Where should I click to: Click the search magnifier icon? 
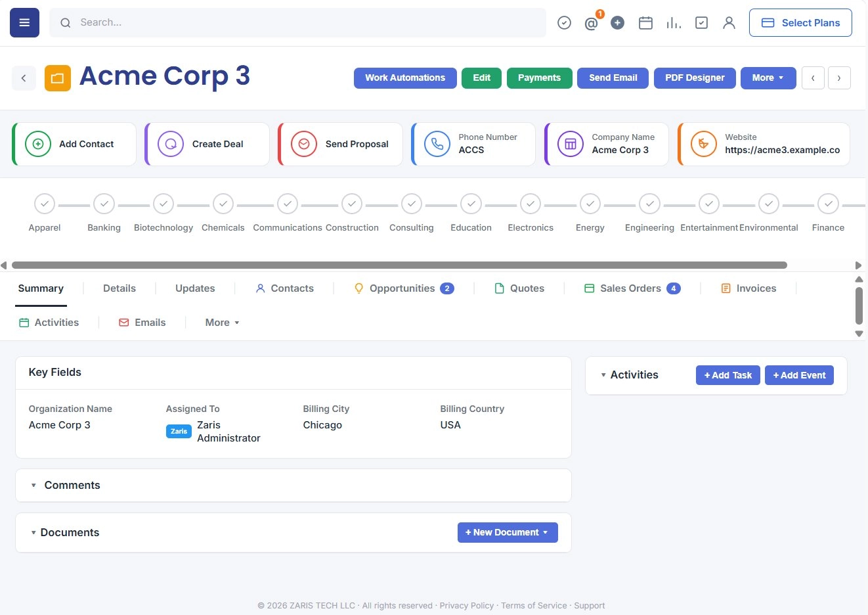[x=66, y=23]
